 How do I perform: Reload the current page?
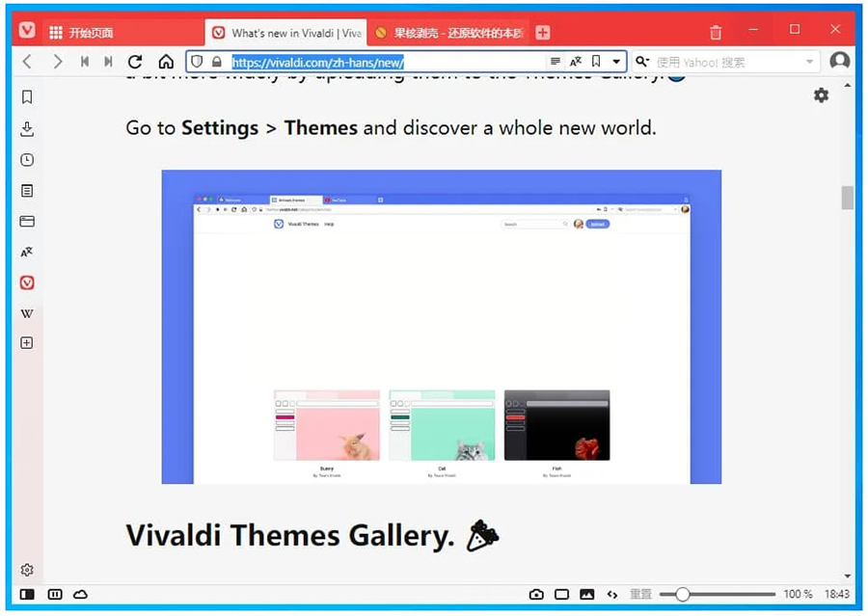pyautogui.click(x=135, y=62)
